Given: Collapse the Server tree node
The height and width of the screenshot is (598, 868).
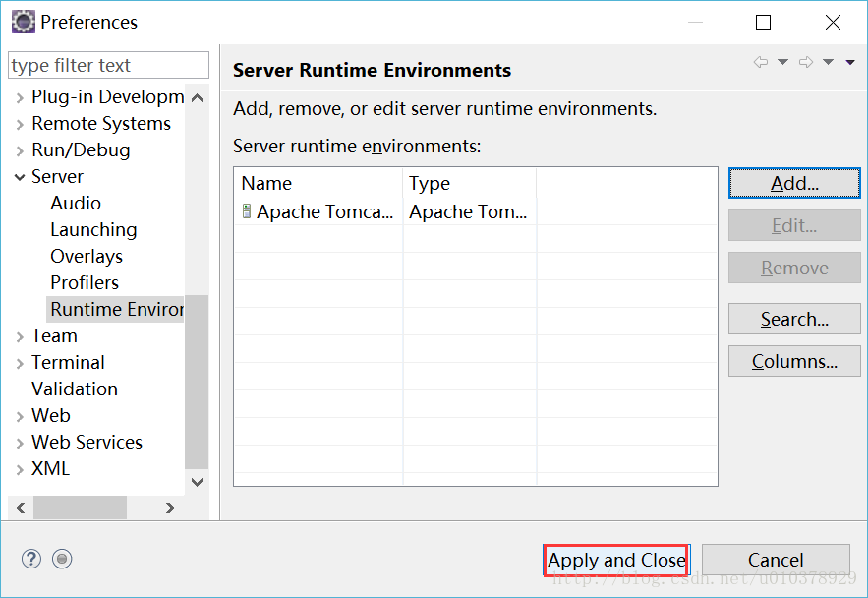Looking at the screenshot, I should (20, 177).
